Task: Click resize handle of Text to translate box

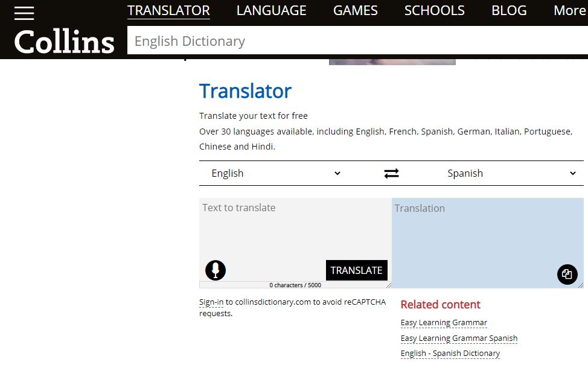Action: 389,285
